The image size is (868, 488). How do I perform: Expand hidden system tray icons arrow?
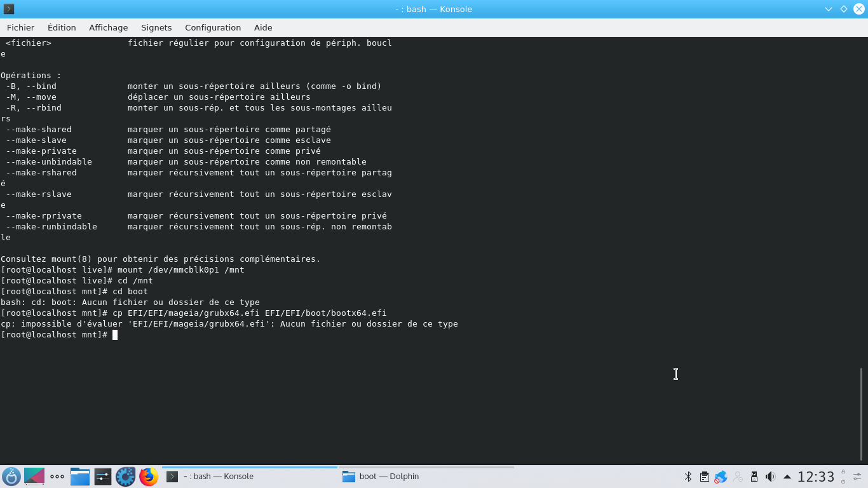pyautogui.click(x=787, y=477)
